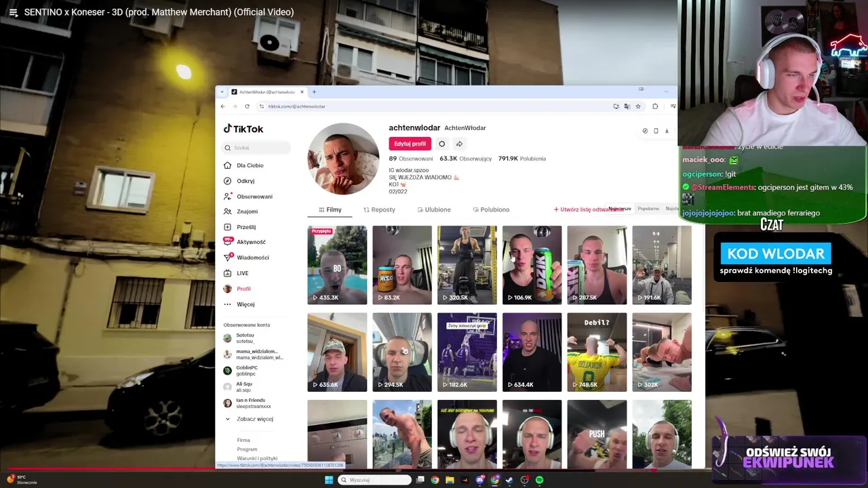Open a new browser tab
The height and width of the screenshot is (488, 868).
(x=314, y=91)
